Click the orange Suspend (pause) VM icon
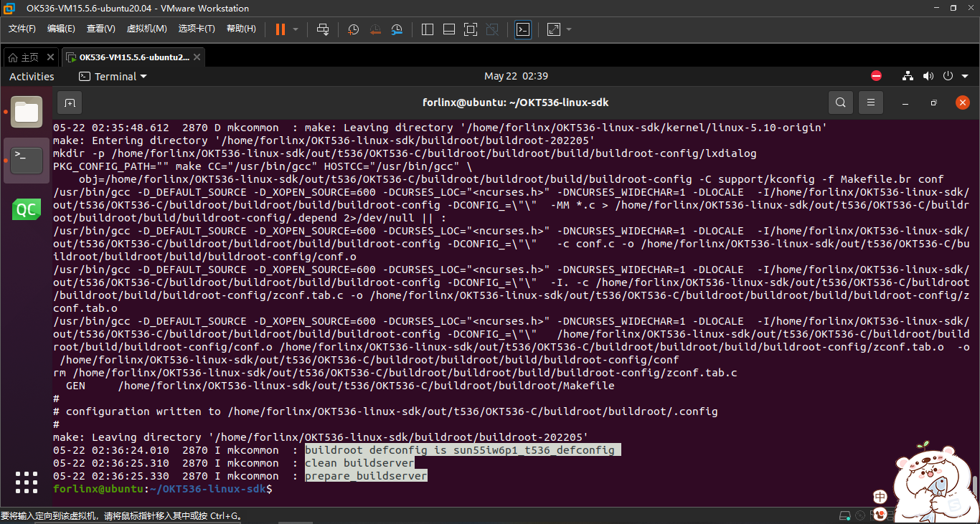This screenshot has width=980, height=524. 280,29
